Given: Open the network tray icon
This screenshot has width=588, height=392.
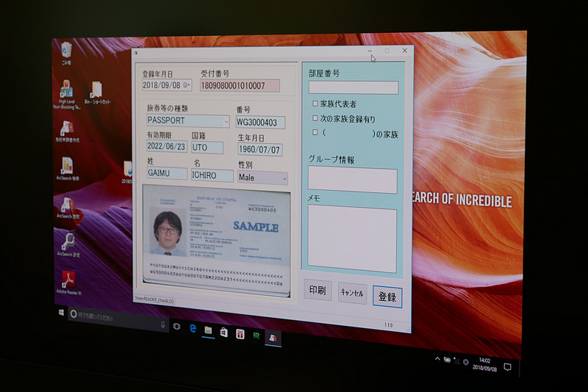Looking at the screenshot, I should (x=456, y=361).
